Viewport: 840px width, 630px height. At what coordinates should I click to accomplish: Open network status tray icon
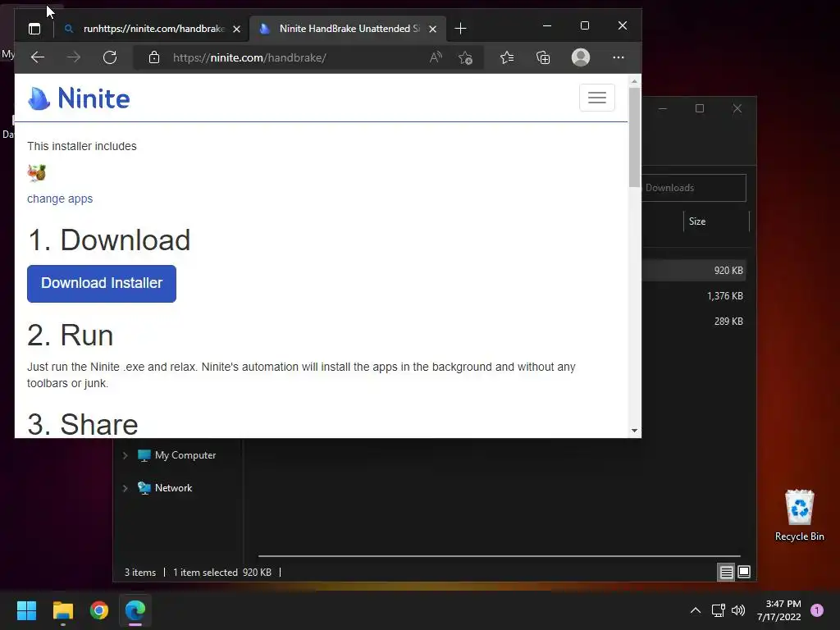[x=718, y=610]
